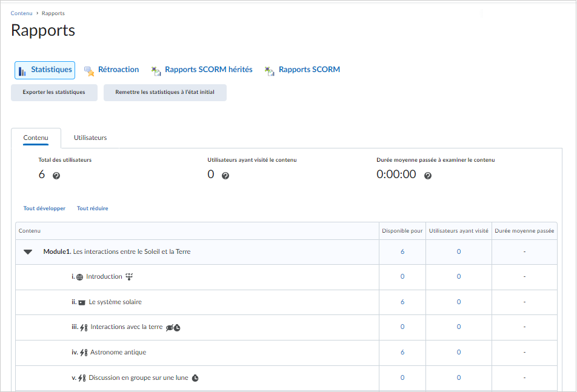Viewport: 577px width, 392px height.
Task: Open Disponible pour value for Discussion en groupe
Action: [x=402, y=377]
